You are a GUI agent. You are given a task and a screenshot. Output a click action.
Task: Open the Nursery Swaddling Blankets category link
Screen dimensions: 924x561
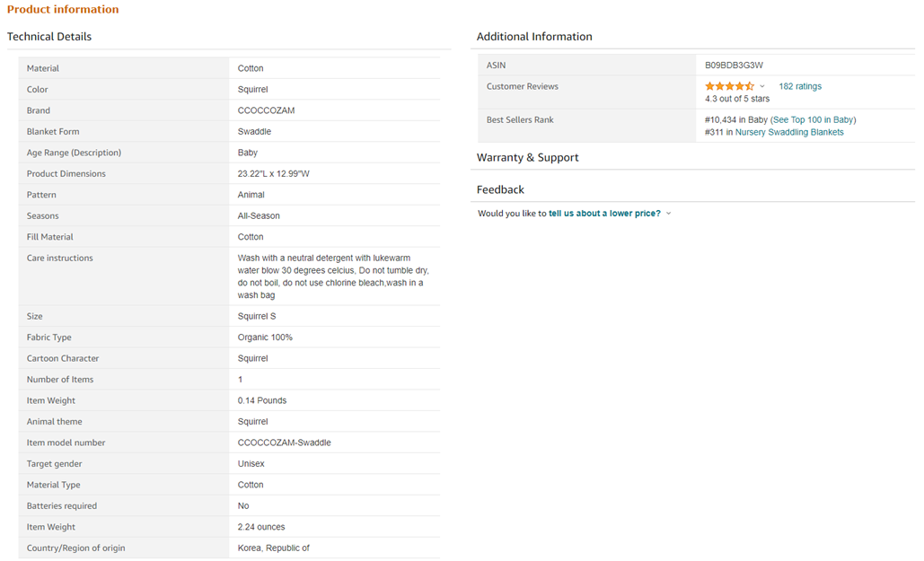pyautogui.click(x=789, y=132)
